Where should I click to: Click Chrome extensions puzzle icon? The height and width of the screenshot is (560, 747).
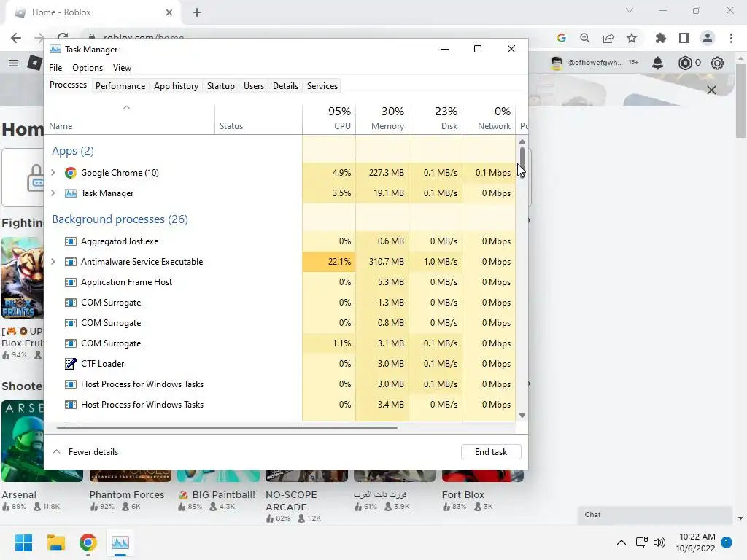[660, 38]
